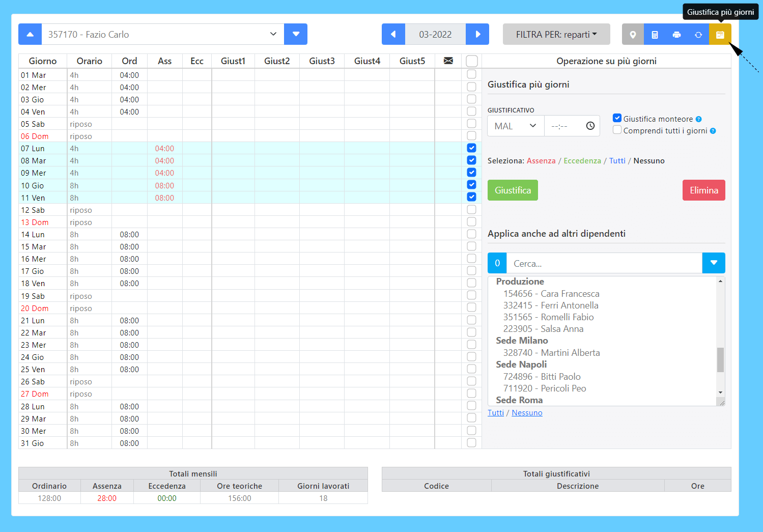763x532 pixels.
Task: Print the timesheet with printer icon
Action: pyautogui.click(x=676, y=35)
